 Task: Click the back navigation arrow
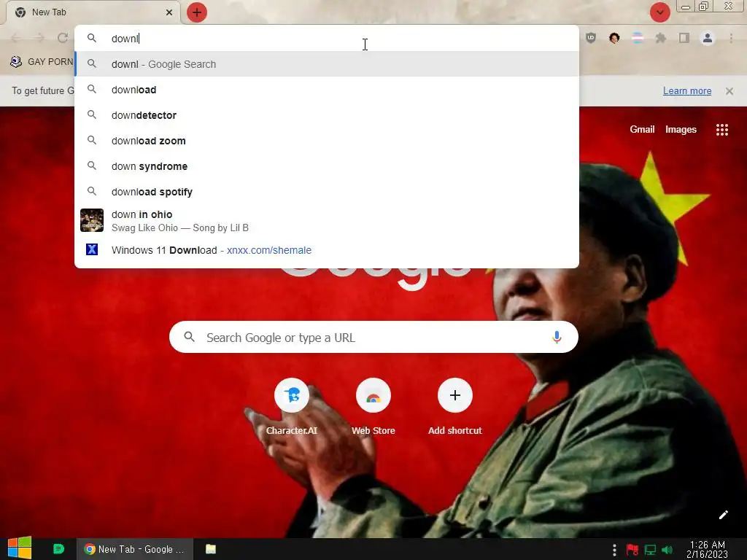tap(16, 38)
